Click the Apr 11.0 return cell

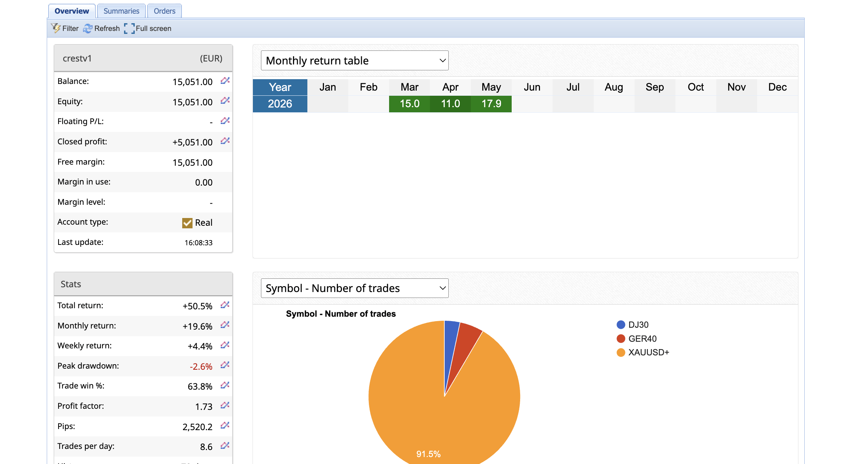(450, 104)
